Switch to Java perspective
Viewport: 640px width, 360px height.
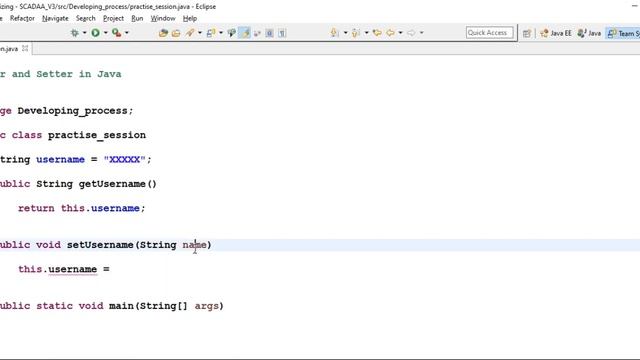(589, 33)
